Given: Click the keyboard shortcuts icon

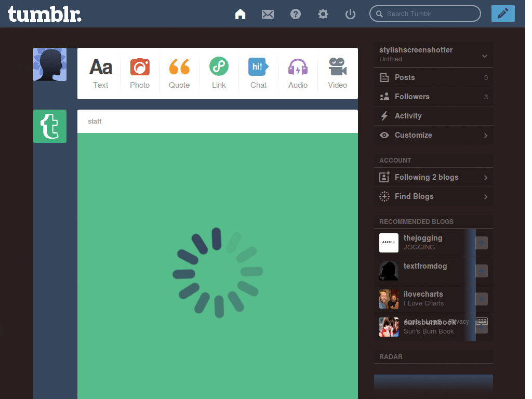Looking at the screenshot, I should [x=482, y=321].
